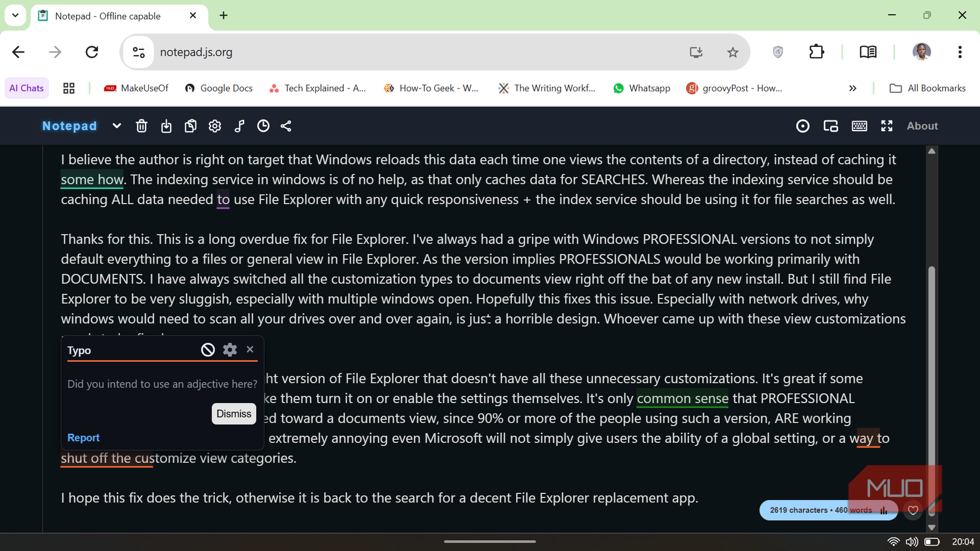This screenshot has width=980, height=551.
Task: Enter fullscreen mode with the expand icon
Action: pyautogui.click(x=887, y=126)
